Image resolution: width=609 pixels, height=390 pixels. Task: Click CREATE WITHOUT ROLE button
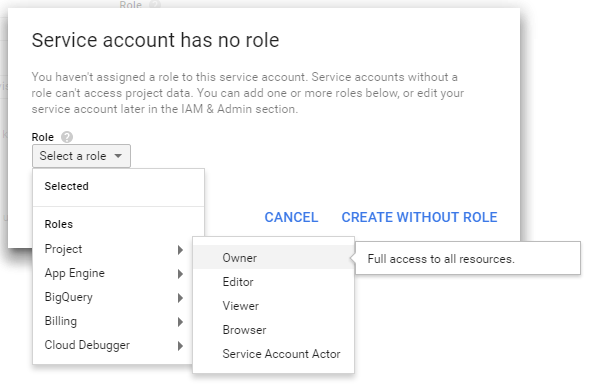pyautogui.click(x=419, y=218)
